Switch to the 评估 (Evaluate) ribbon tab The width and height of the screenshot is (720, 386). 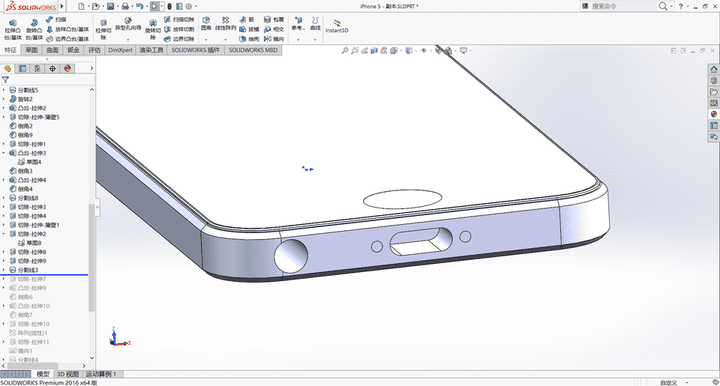tap(94, 50)
